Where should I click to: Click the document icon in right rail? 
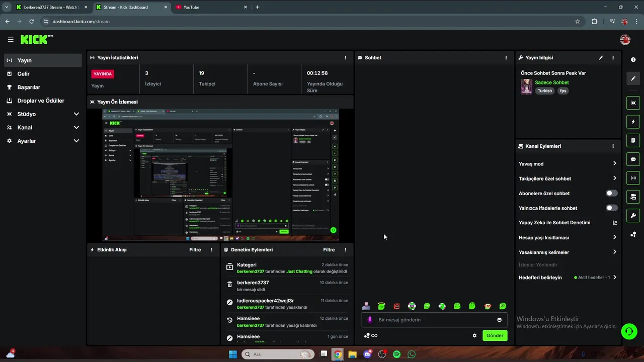click(x=633, y=140)
